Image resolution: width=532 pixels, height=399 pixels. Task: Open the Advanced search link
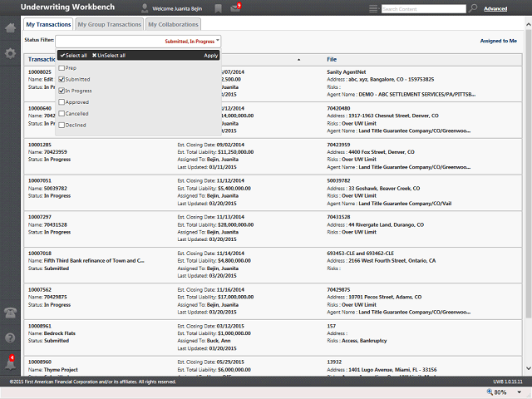tap(495, 9)
